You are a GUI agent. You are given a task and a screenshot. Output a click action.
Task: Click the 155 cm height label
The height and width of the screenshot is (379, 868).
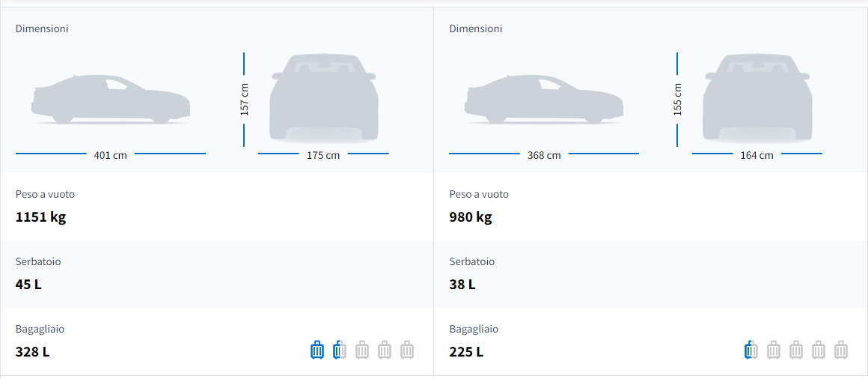click(678, 99)
